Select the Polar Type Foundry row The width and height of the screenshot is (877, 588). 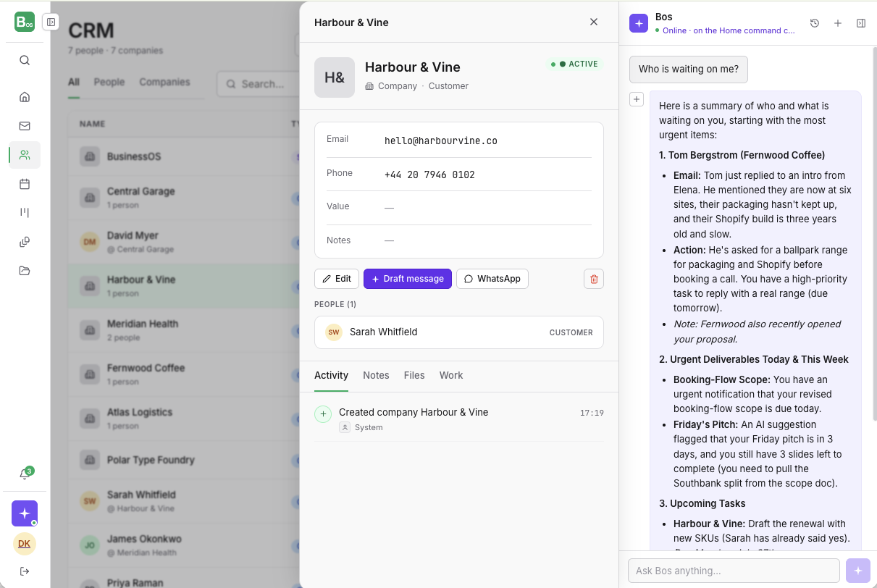pos(183,460)
